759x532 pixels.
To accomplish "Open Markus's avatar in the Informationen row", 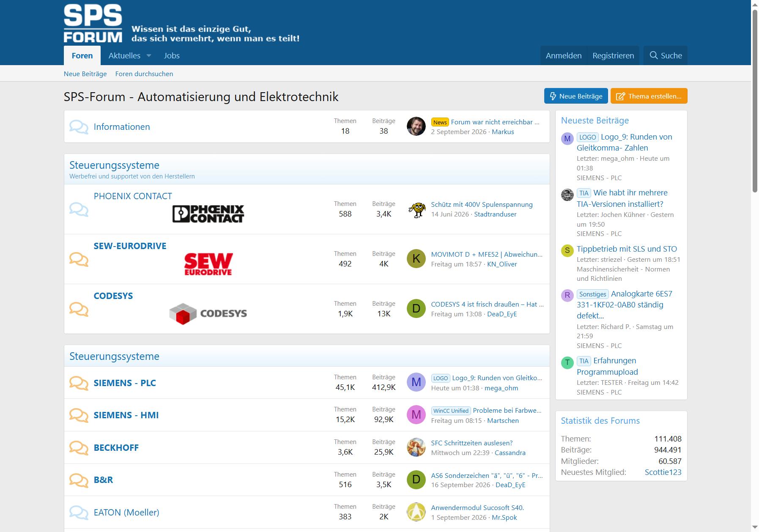I will coord(416,126).
